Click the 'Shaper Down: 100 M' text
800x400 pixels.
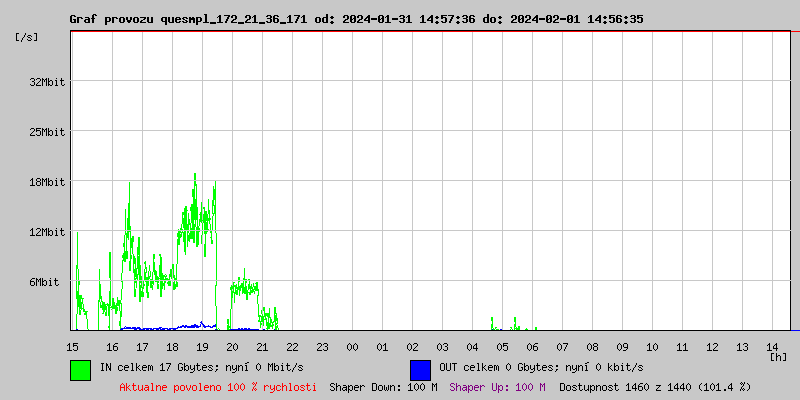click(383, 387)
